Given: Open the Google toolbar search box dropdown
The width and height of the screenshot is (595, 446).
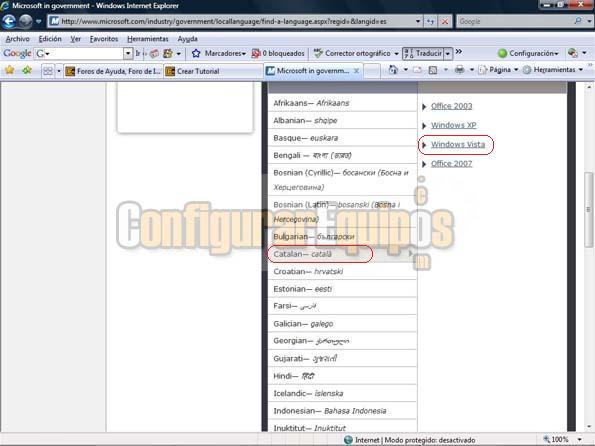Looking at the screenshot, I should (x=128, y=54).
